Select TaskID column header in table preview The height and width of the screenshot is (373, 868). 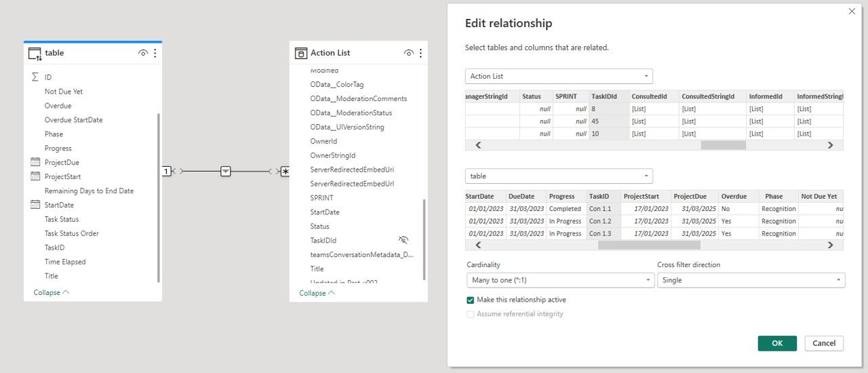point(604,196)
